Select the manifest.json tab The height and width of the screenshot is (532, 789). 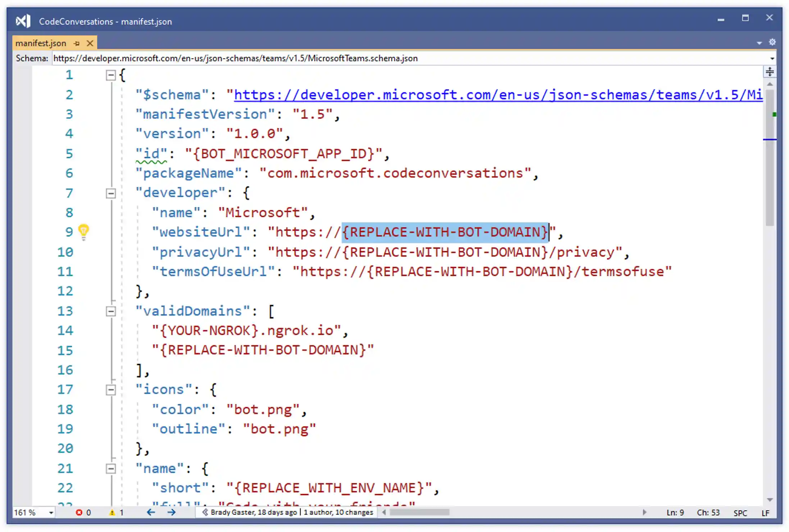(41, 43)
